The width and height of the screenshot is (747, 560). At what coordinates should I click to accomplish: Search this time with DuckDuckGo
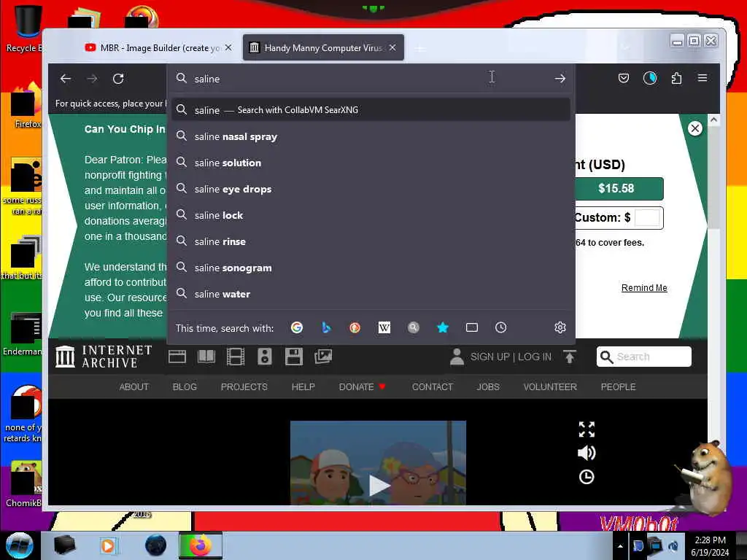pyautogui.click(x=355, y=327)
